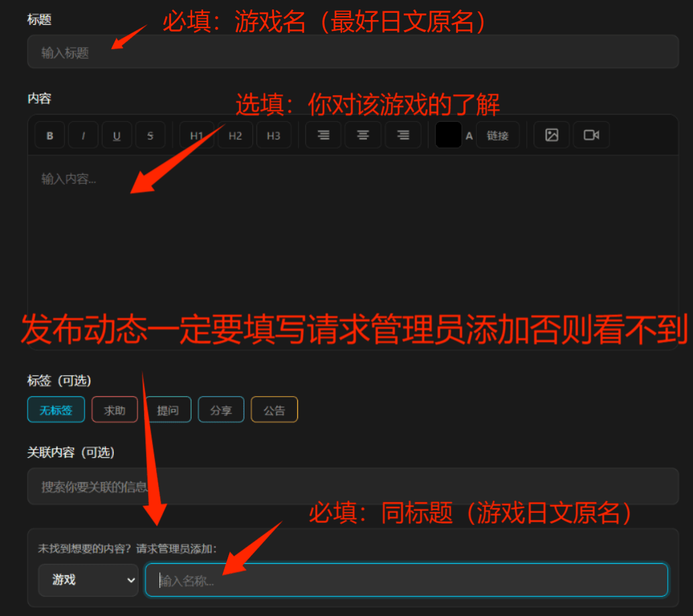Toggle italic text formatting
The height and width of the screenshot is (616, 693).
coord(84,135)
